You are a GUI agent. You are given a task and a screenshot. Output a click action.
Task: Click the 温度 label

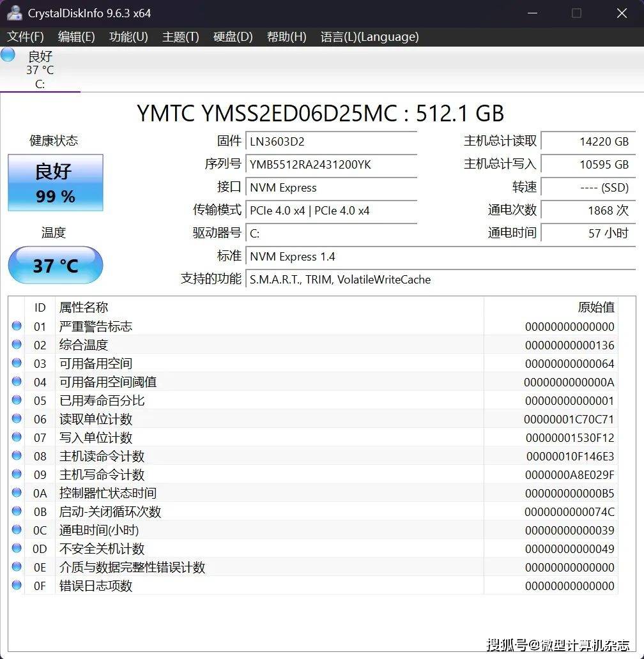54,232
